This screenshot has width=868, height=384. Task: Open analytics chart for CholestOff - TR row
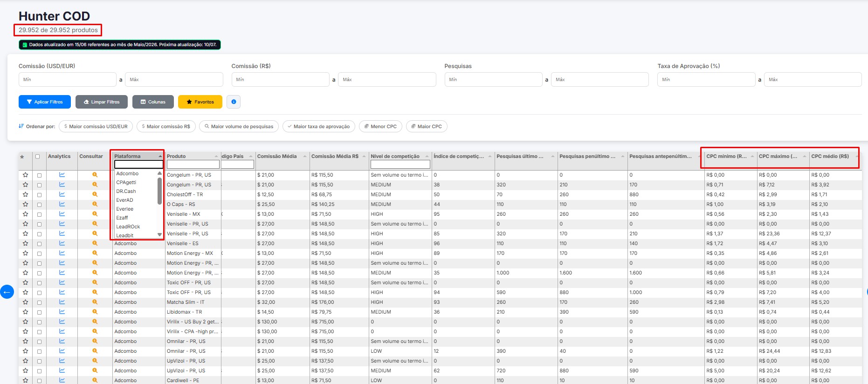click(62, 194)
